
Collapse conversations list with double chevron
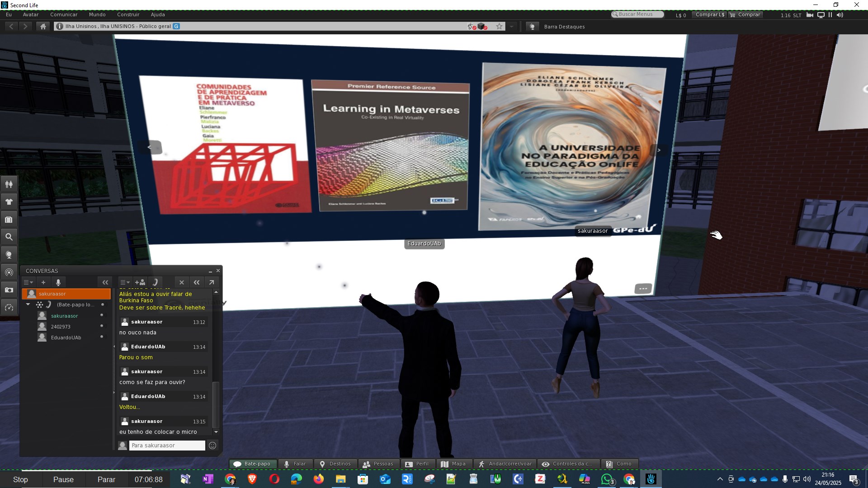pyautogui.click(x=105, y=282)
